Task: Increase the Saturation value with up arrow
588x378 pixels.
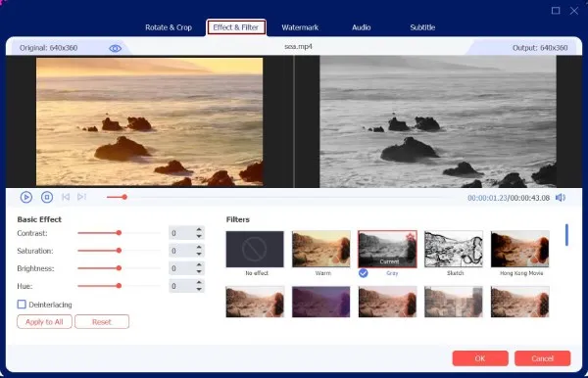Action: [x=199, y=247]
